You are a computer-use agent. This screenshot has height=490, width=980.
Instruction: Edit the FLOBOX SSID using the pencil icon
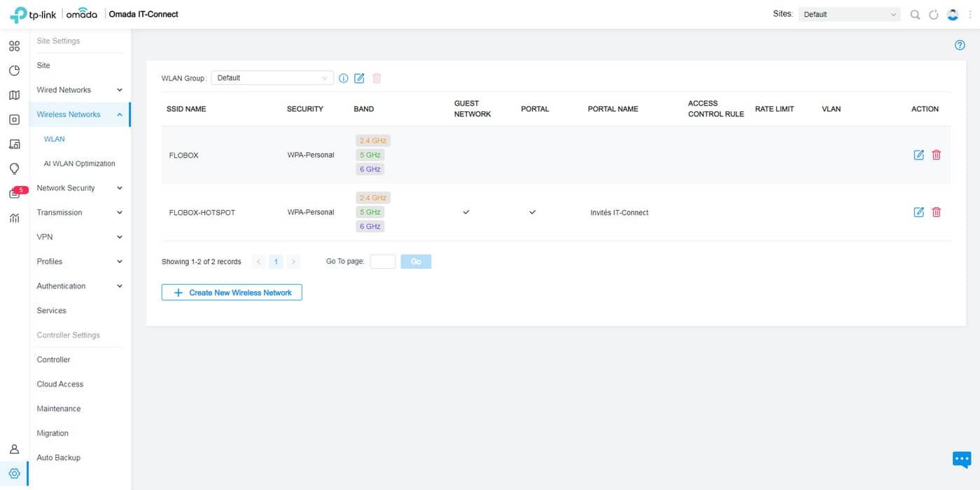coord(918,155)
